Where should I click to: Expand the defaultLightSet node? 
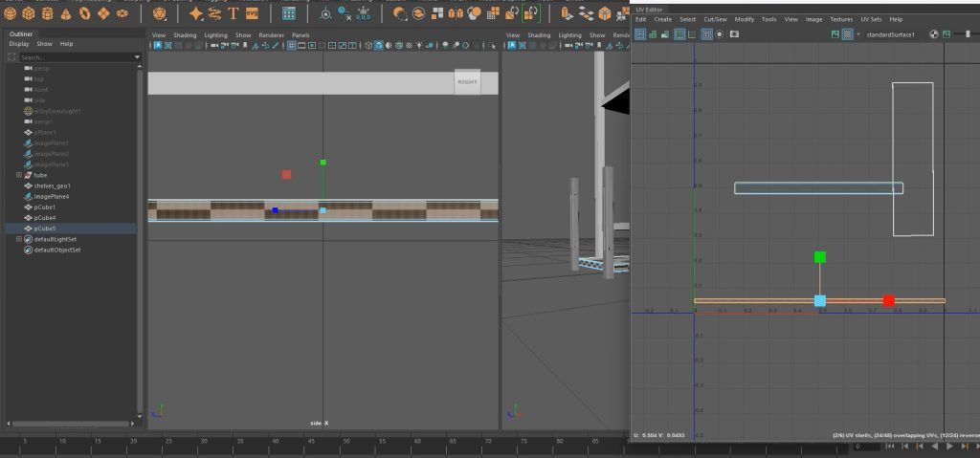[18, 239]
